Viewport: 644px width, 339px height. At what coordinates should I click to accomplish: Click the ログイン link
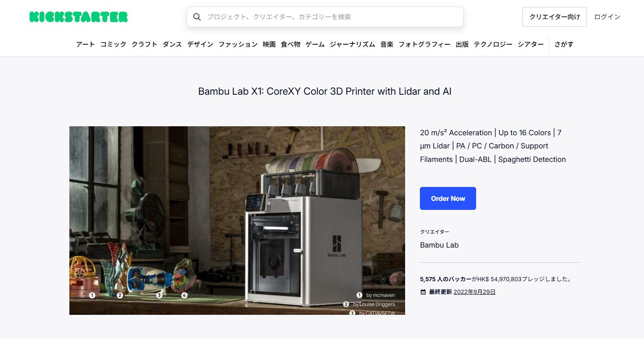(x=607, y=17)
